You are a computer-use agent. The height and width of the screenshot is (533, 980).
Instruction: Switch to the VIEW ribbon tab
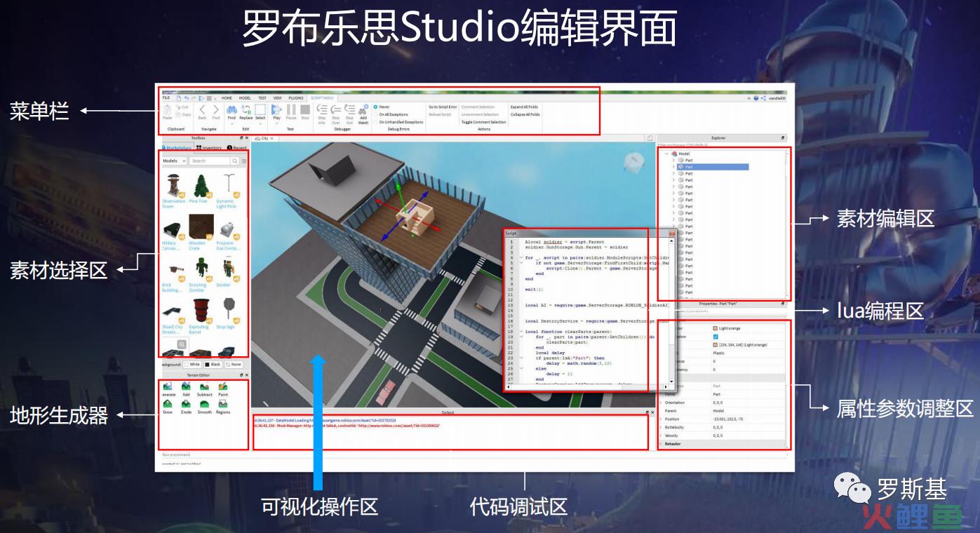[x=277, y=98]
